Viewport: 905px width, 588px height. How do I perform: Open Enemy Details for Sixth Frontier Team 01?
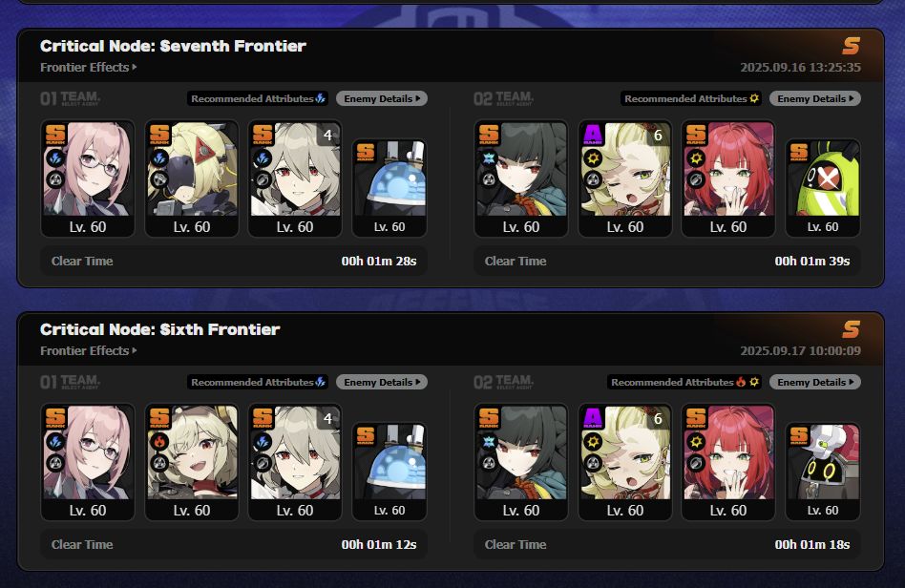(x=382, y=382)
